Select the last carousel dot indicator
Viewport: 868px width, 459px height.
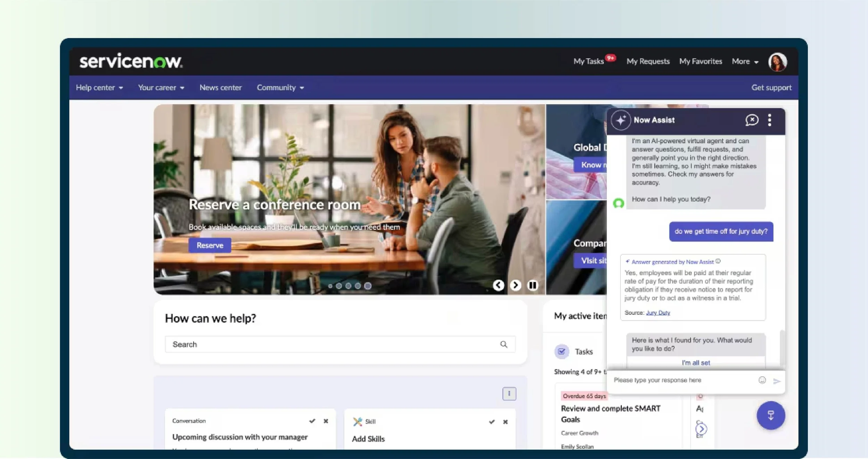click(368, 286)
